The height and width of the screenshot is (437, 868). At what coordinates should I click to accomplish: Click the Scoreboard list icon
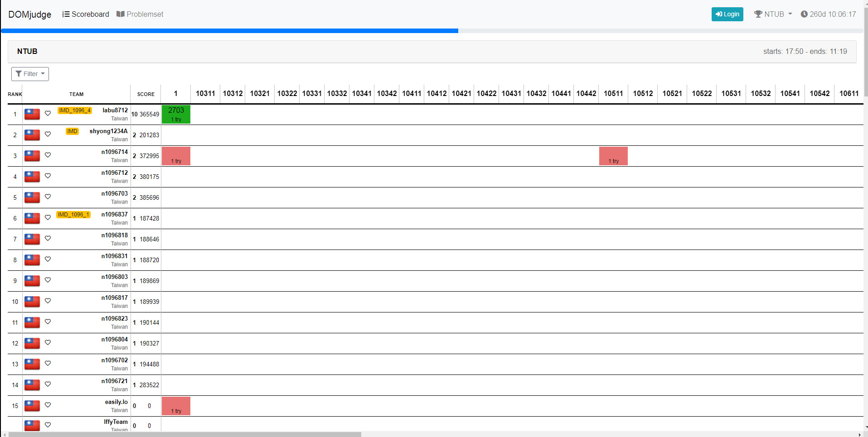point(66,14)
